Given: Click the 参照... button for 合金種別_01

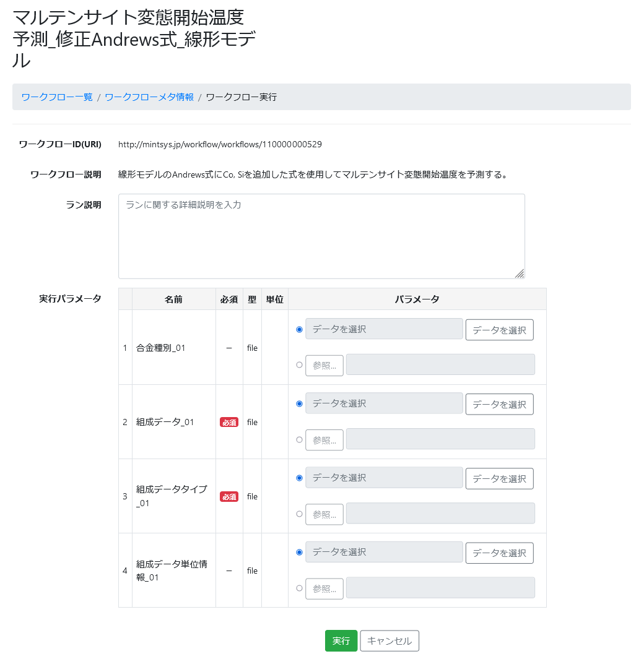Looking at the screenshot, I should click(324, 365).
